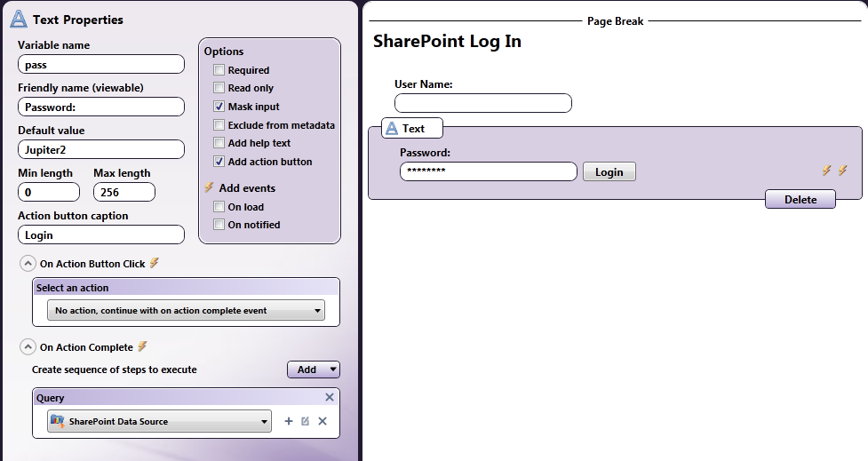Click the User Name input on the form
The width and height of the screenshot is (868, 461).
(x=482, y=103)
